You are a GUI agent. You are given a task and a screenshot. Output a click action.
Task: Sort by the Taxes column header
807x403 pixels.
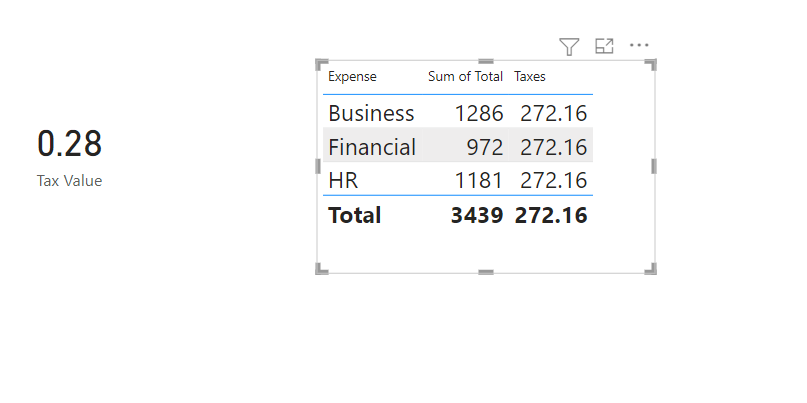pyautogui.click(x=530, y=77)
